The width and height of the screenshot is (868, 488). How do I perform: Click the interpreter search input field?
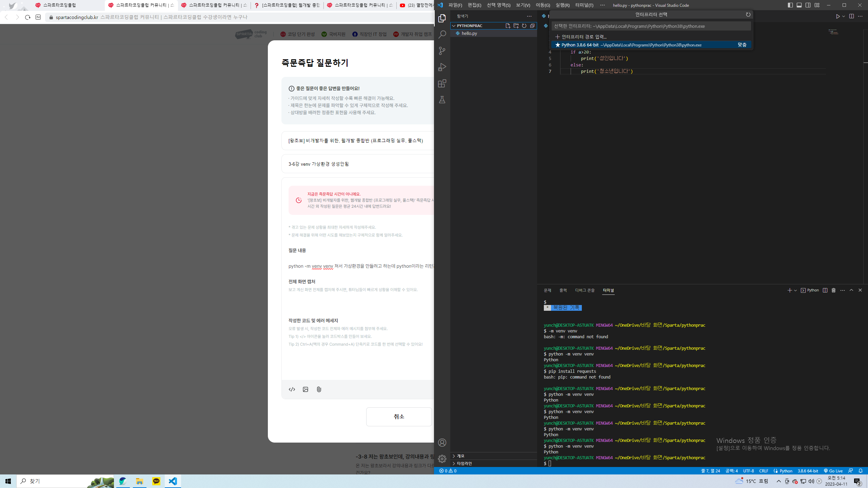[651, 26]
